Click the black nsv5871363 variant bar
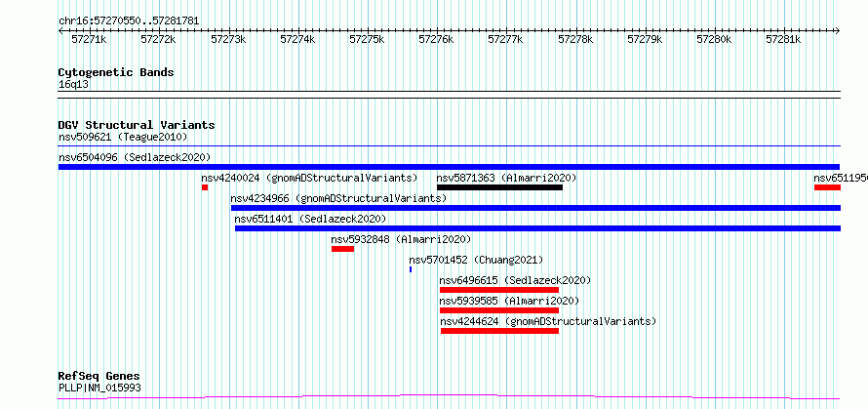This screenshot has width=868, height=409. [500, 187]
